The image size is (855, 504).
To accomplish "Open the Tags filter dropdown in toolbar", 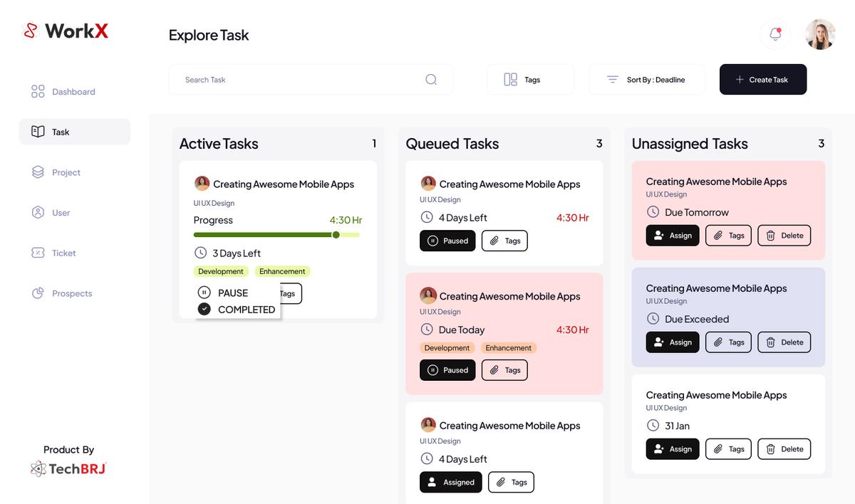I will point(530,80).
